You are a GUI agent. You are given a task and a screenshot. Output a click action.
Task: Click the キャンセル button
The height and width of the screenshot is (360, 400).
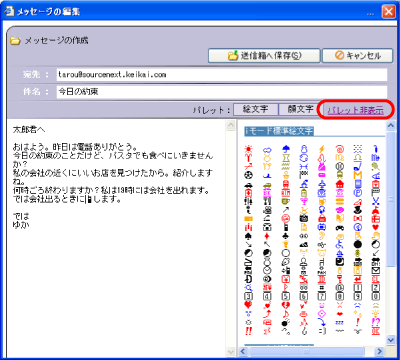pyautogui.click(x=358, y=56)
